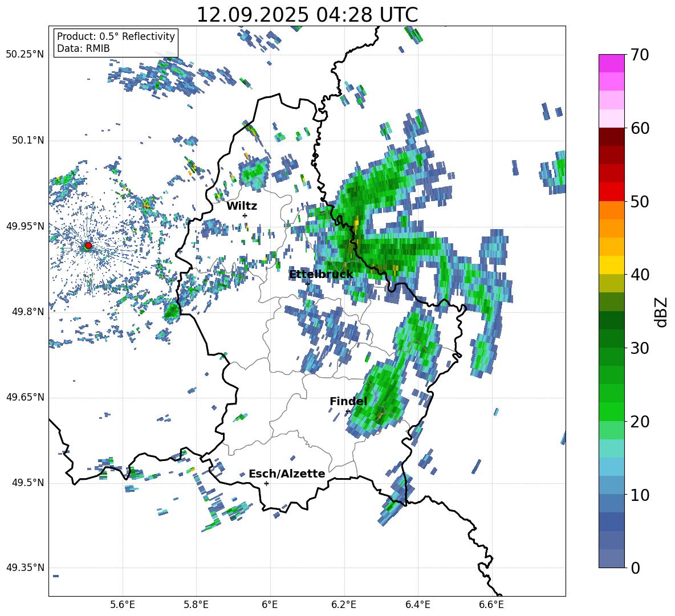The image size is (675, 616).
Task: Click the 49.5°N latitude label
Action: tap(28, 483)
